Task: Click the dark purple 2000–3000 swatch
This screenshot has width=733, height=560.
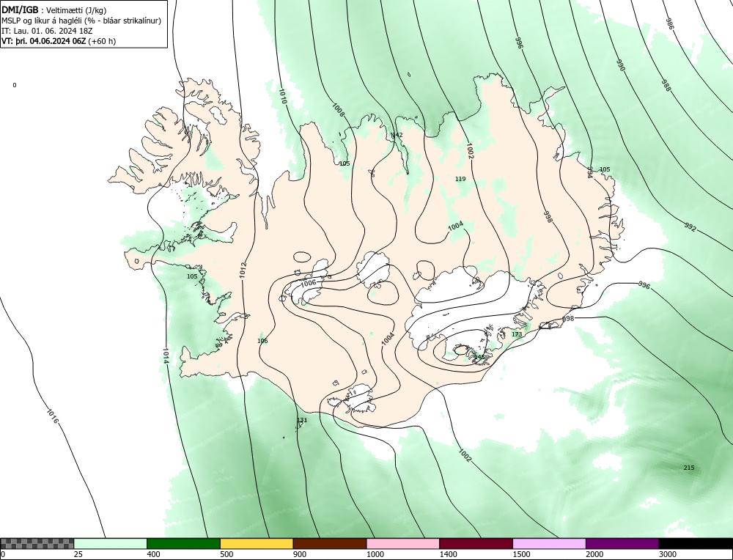Action: pos(622,544)
